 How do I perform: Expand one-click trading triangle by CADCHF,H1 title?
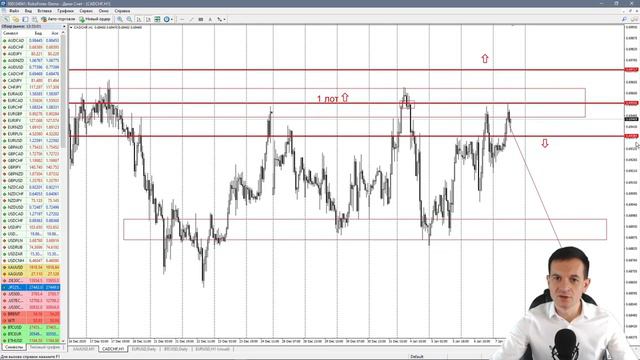(x=71, y=27)
